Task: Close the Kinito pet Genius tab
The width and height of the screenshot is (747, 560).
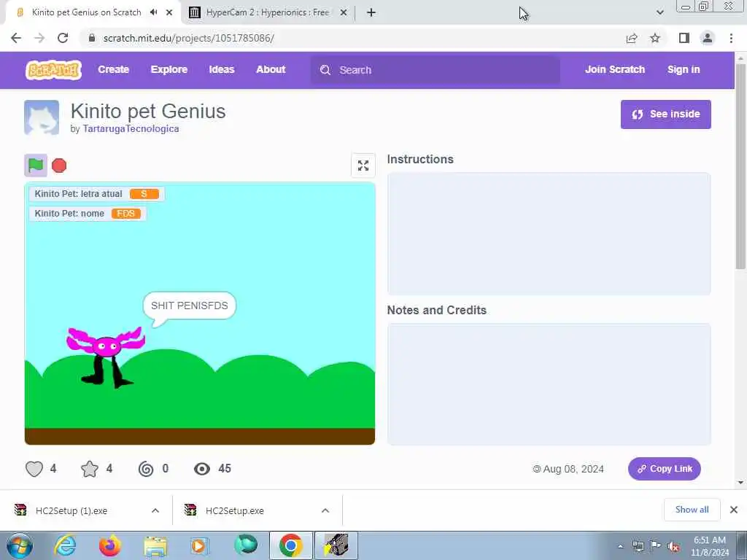Action: tap(169, 12)
